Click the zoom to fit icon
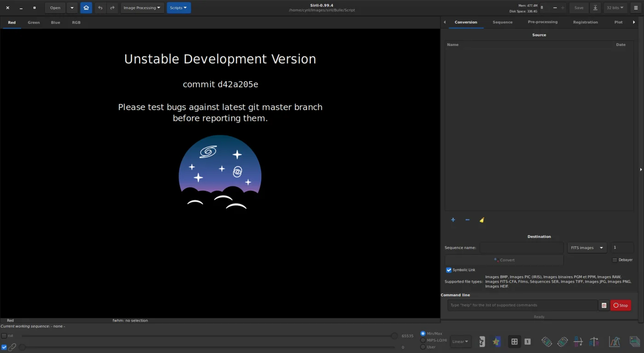This screenshot has height=353, width=644. click(514, 341)
